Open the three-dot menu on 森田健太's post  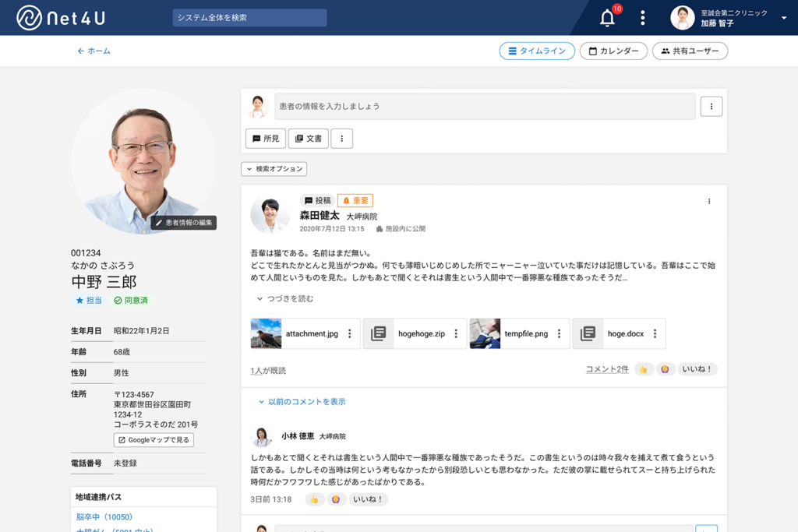[709, 200]
